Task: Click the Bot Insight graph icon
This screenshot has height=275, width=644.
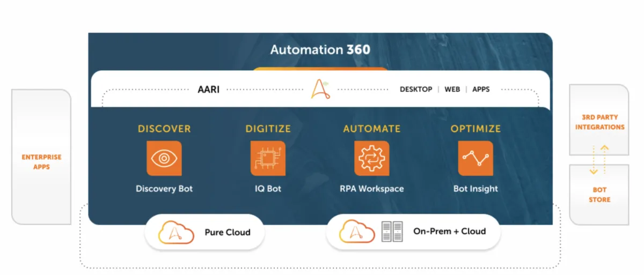Action: click(475, 158)
